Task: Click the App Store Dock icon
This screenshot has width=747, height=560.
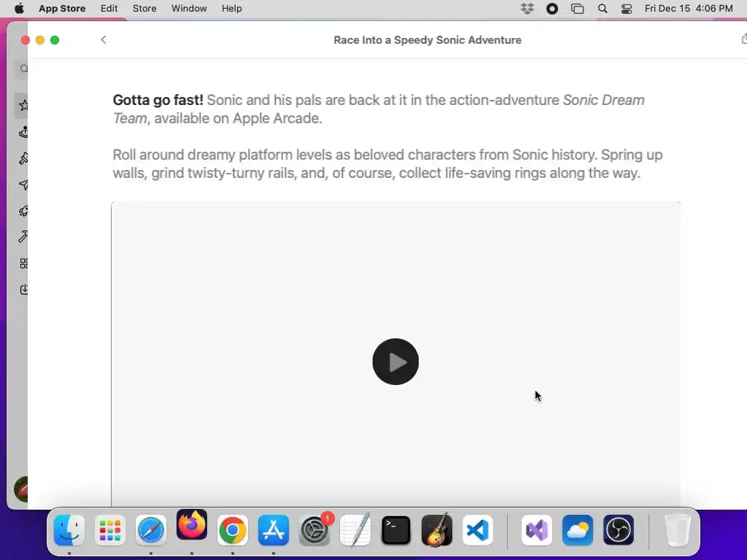Action: tap(274, 530)
